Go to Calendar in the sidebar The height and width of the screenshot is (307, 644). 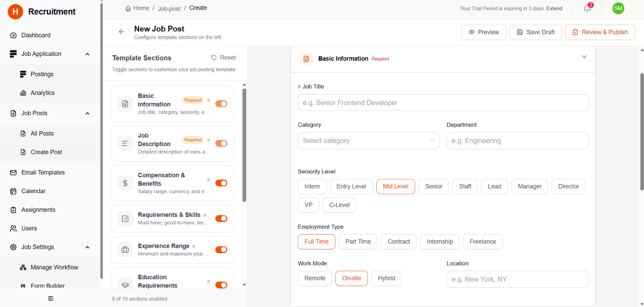pyautogui.click(x=33, y=191)
